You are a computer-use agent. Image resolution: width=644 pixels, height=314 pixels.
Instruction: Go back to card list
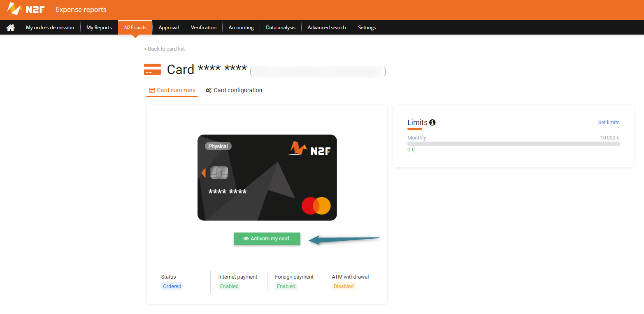point(164,49)
